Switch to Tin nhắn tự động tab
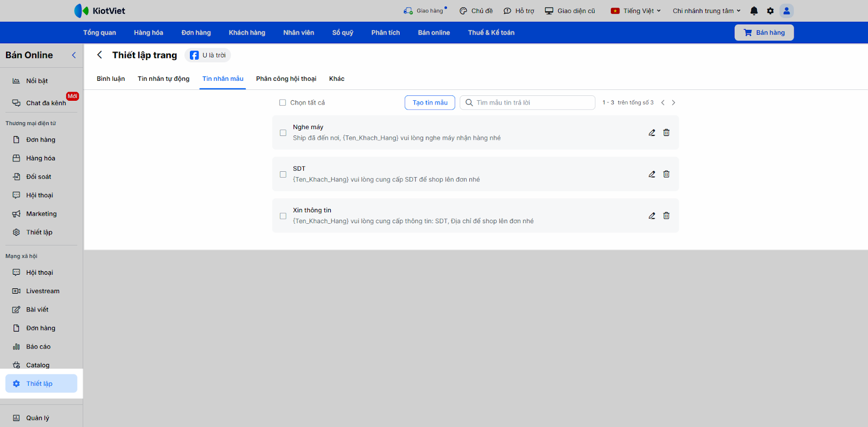 point(164,79)
